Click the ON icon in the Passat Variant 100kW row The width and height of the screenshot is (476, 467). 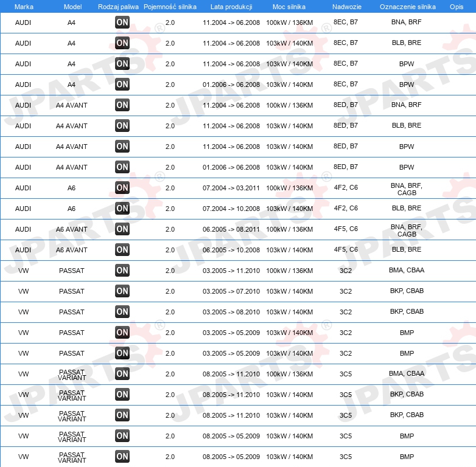[122, 374]
